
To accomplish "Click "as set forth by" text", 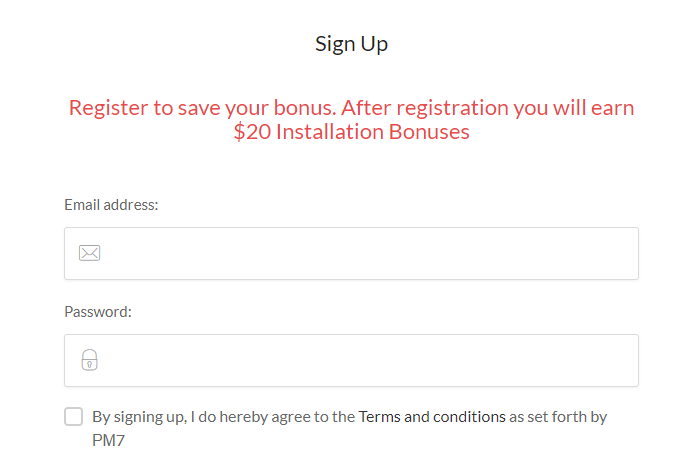I will coord(558,417).
